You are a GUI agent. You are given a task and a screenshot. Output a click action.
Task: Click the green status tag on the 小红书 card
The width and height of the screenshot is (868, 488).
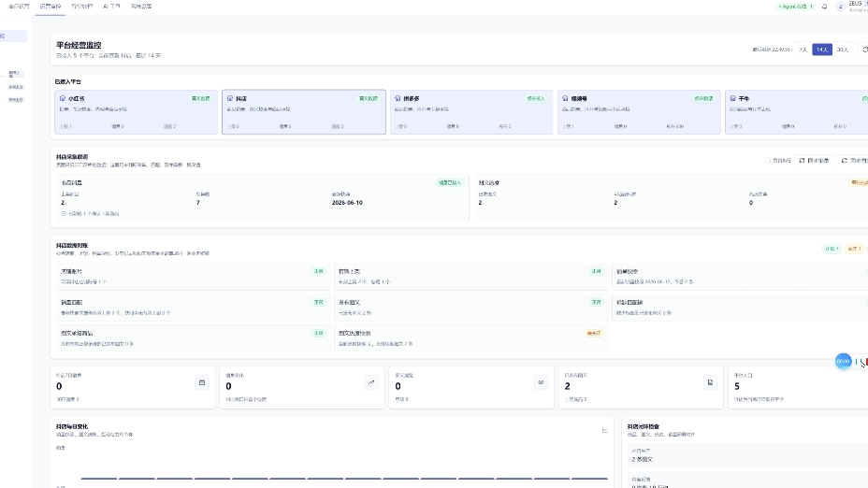click(x=201, y=98)
